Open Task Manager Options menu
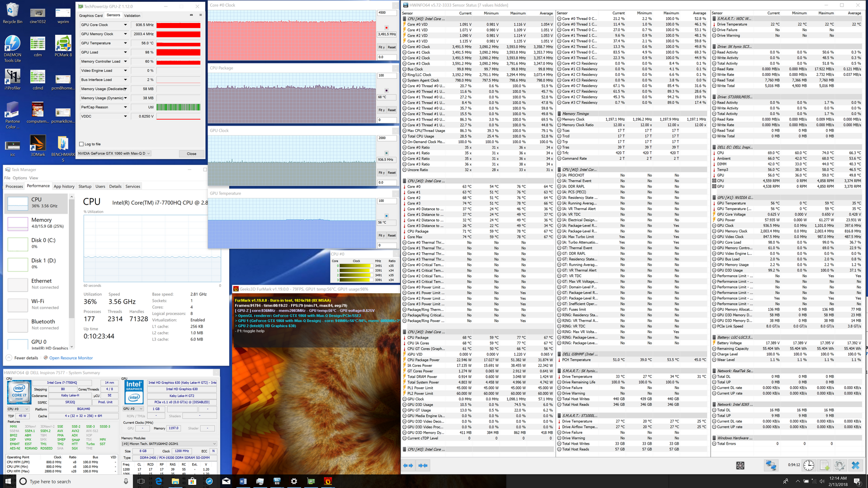Image resolution: width=868 pixels, height=488 pixels. click(20, 178)
